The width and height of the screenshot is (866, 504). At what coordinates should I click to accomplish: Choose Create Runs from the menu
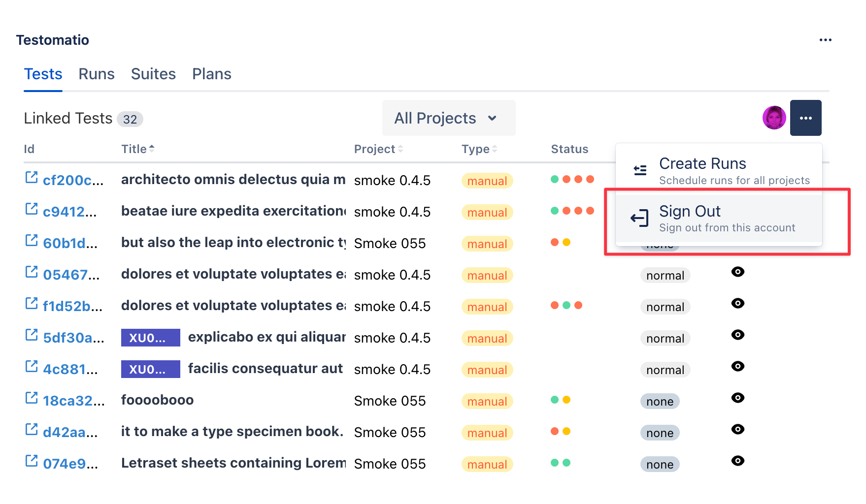click(719, 170)
